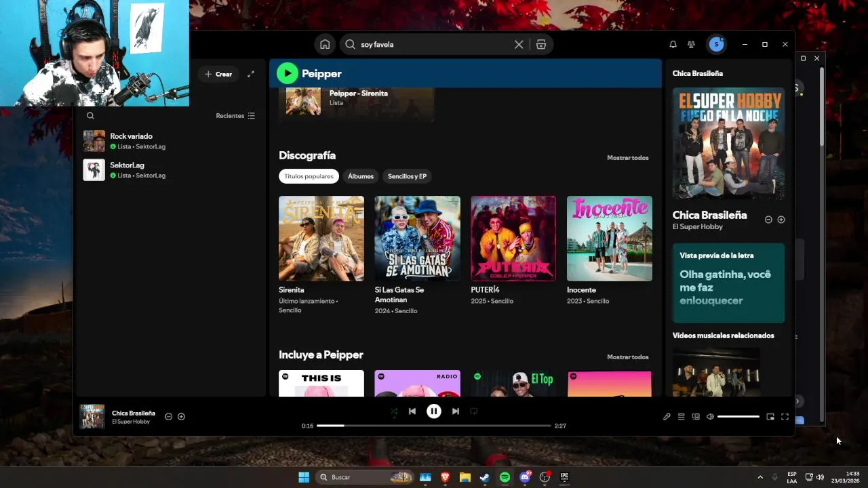Click the right panel scrollbar of background window
Viewport: 868px width, 488px height.
click(822, 106)
